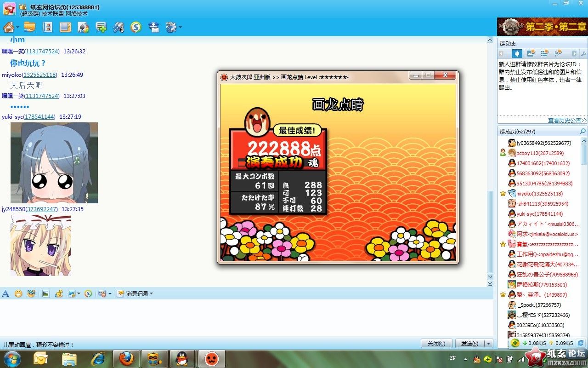Switch to the Taiko drum game taskbar button
588x368 pixels.
(211, 358)
